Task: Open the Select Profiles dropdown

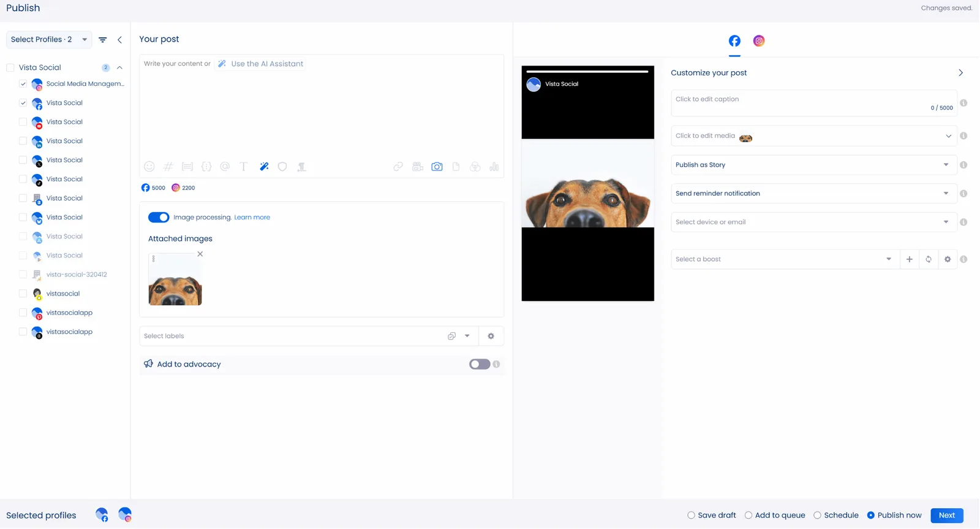Action: (49, 40)
